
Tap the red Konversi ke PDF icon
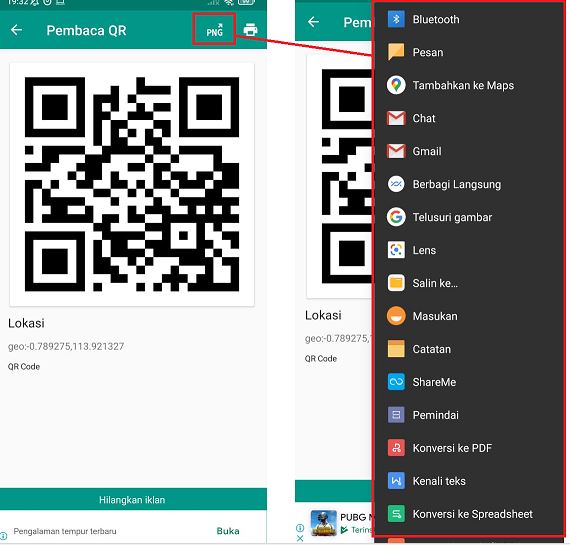click(x=396, y=448)
